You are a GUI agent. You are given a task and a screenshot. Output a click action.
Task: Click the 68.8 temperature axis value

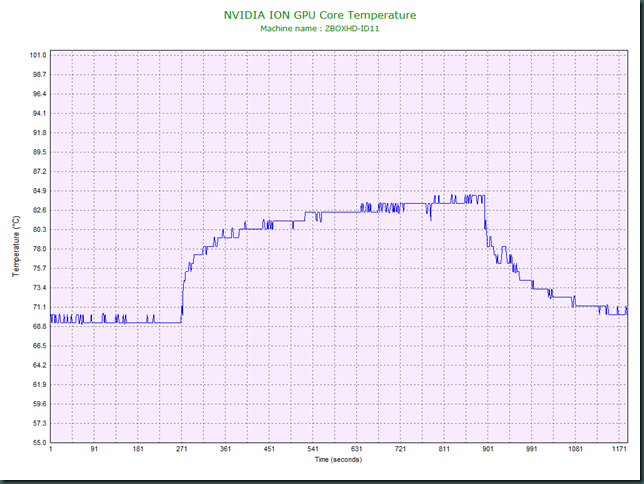(x=39, y=326)
